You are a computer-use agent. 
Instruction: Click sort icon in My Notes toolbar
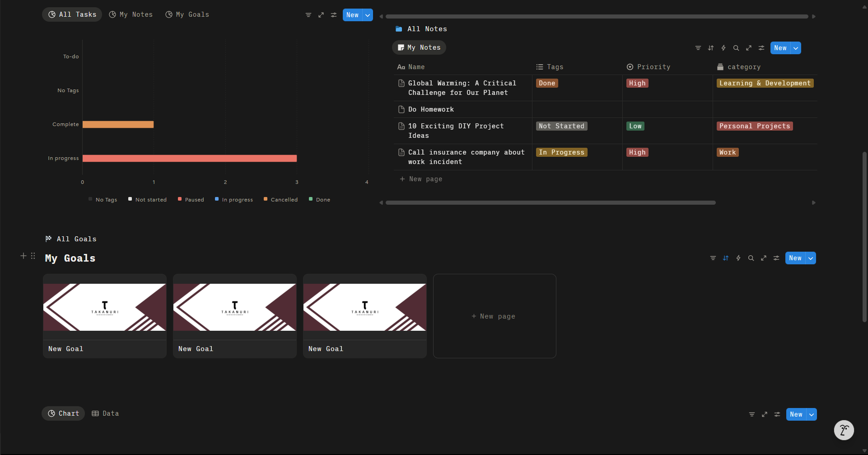click(711, 48)
